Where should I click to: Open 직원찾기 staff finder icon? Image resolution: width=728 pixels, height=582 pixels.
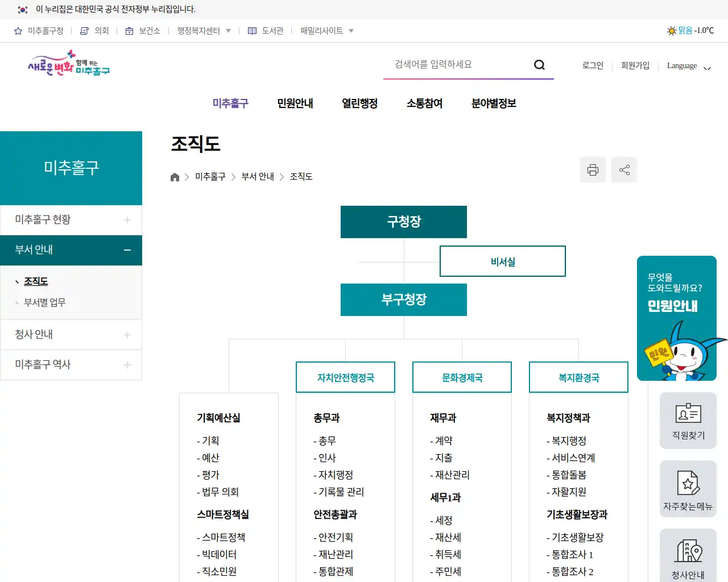point(688,421)
